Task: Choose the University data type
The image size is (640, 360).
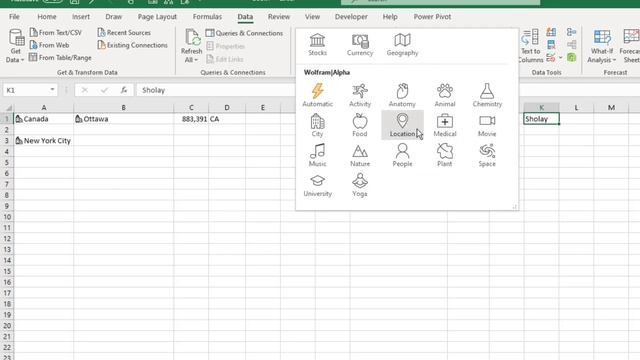Action: 317,185
